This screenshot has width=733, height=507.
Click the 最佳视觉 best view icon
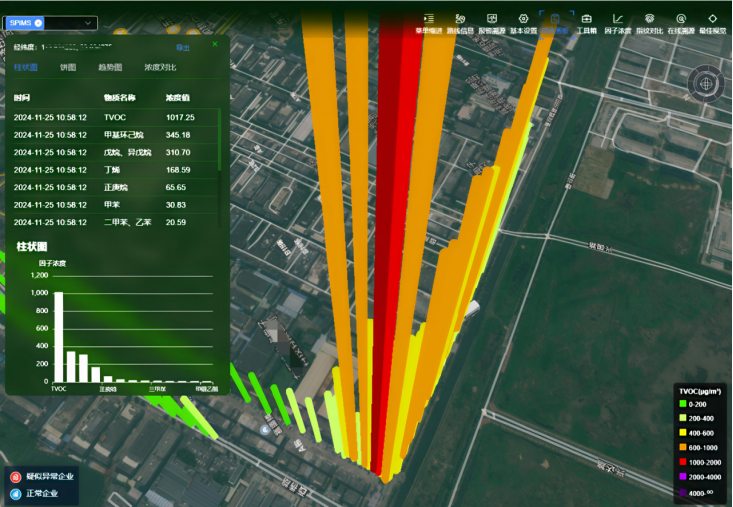point(713,23)
